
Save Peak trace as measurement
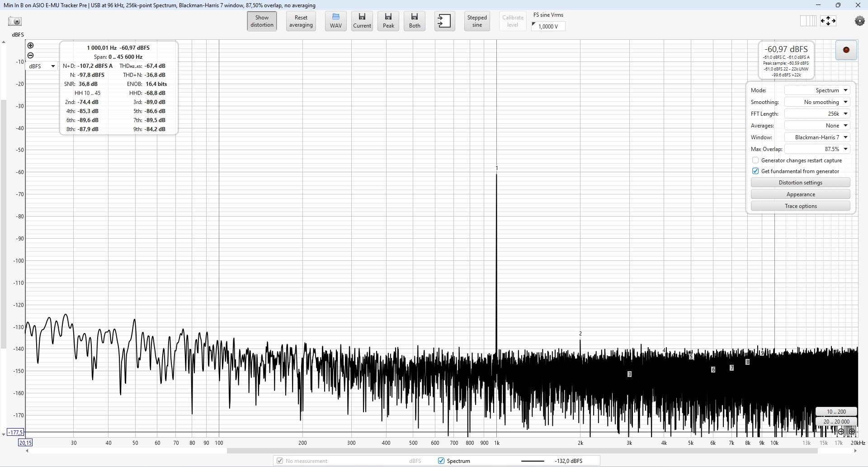point(388,21)
